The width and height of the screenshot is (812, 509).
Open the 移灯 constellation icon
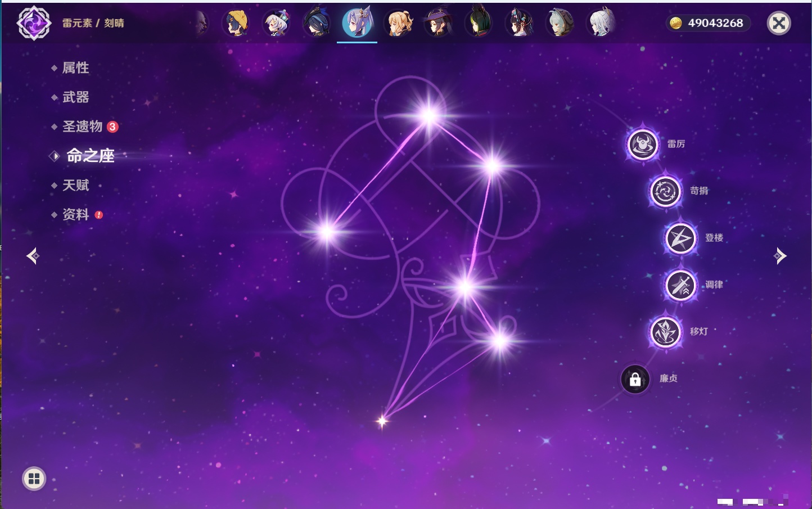click(x=666, y=332)
